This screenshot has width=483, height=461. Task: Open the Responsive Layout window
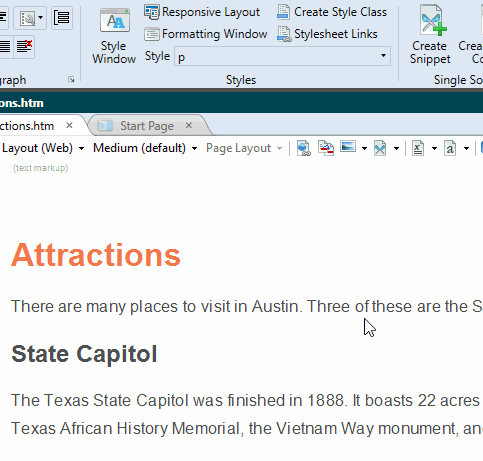point(202,12)
